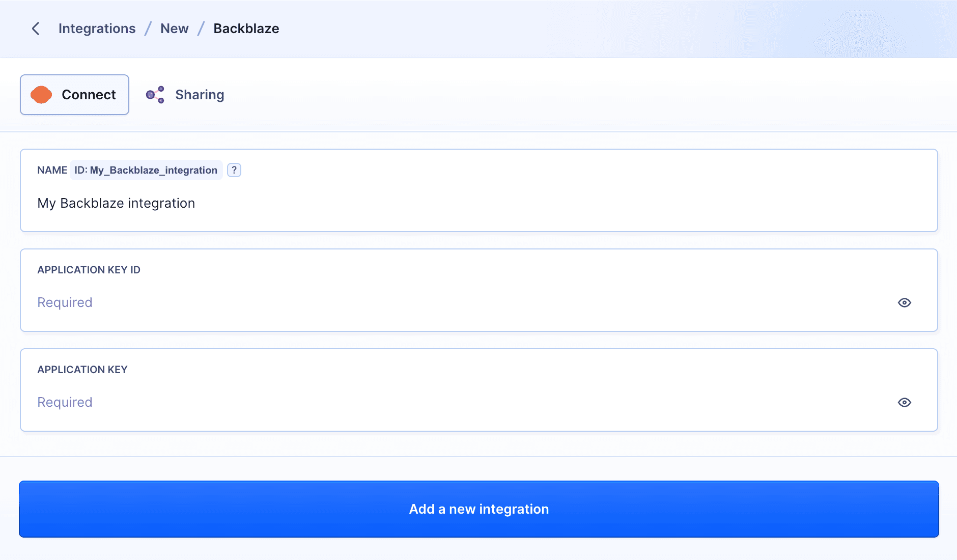Click Add a new integration button
957x560 pixels.
click(x=479, y=509)
